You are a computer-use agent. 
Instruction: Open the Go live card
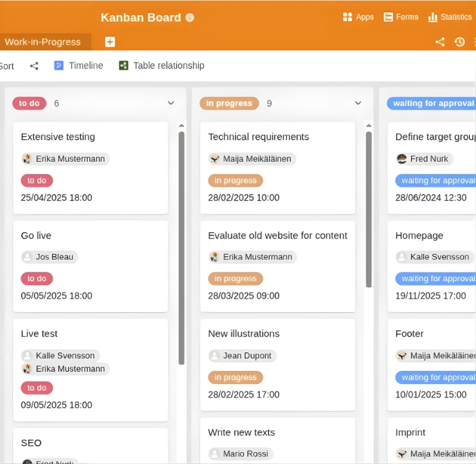pos(90,266)
